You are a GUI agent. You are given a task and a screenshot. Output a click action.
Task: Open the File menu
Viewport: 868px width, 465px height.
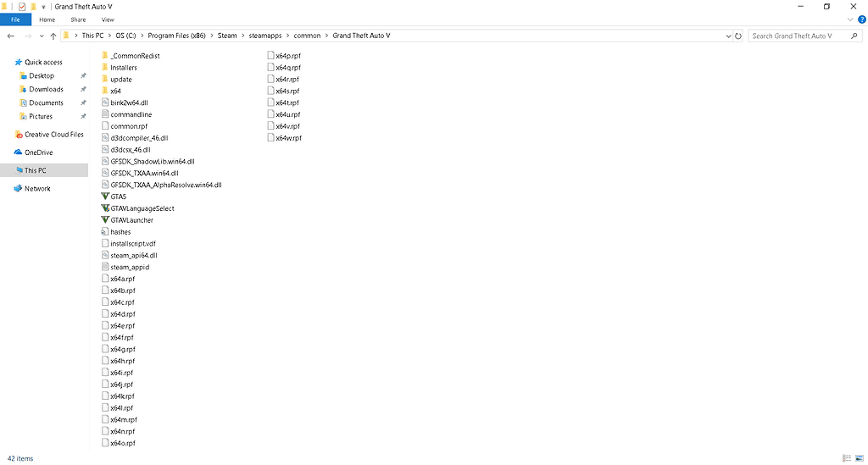[x=15, y=19]
